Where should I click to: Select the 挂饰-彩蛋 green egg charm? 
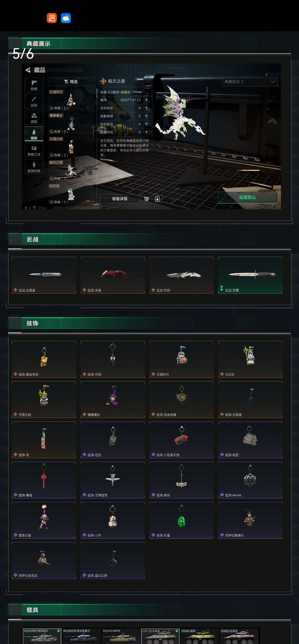181,520
